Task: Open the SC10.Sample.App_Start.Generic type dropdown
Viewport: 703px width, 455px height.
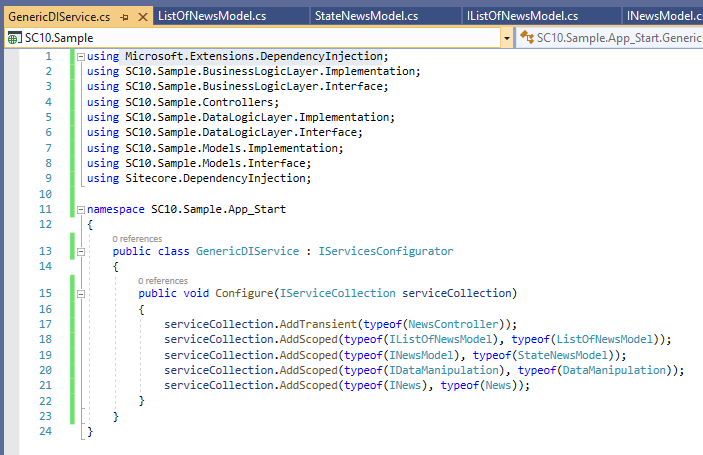Action: click(610, 38)
